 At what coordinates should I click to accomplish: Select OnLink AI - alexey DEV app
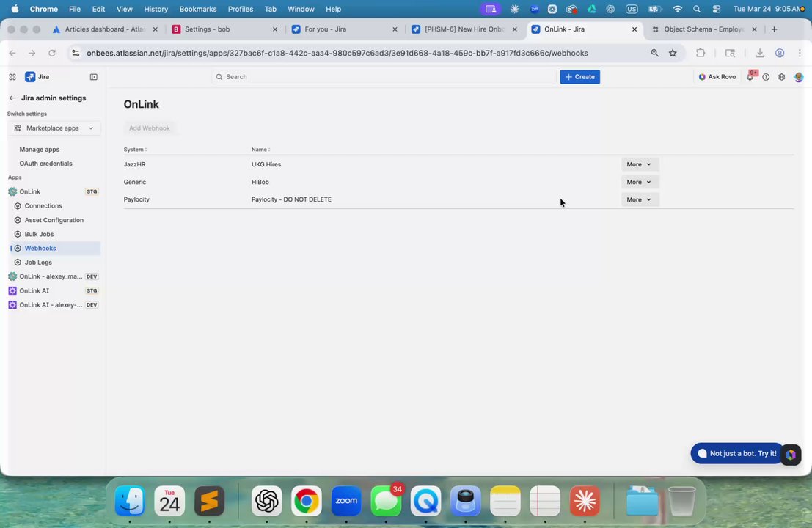pos(54,305)
